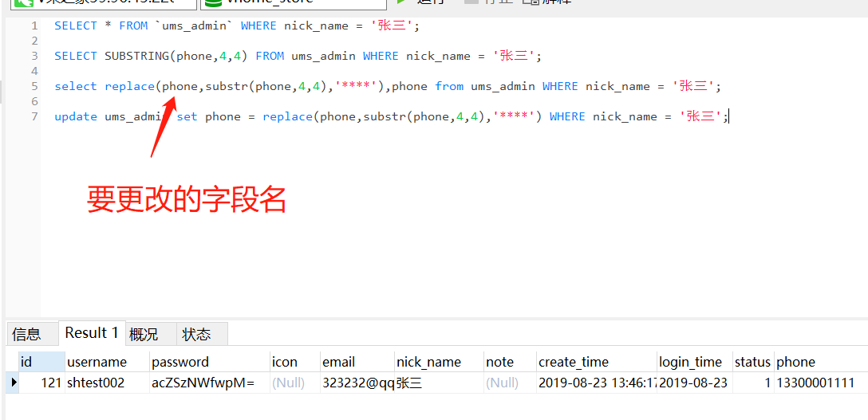The height and width of the screenshot is (420, 868).
Task: Click the email column header
Action: click(357, 362)
